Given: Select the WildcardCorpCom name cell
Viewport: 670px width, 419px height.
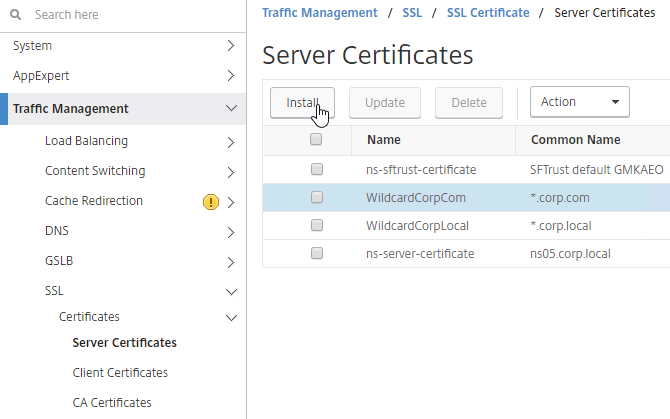Looking at the screenshot, I should pyautogui.click(x=416, y=198).
